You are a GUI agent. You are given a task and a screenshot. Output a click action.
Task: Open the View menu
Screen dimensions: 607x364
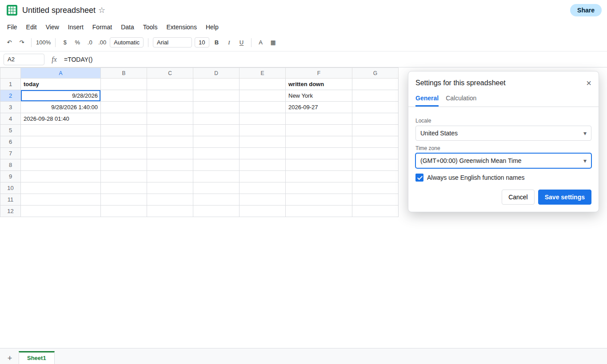tap(52, 27)
